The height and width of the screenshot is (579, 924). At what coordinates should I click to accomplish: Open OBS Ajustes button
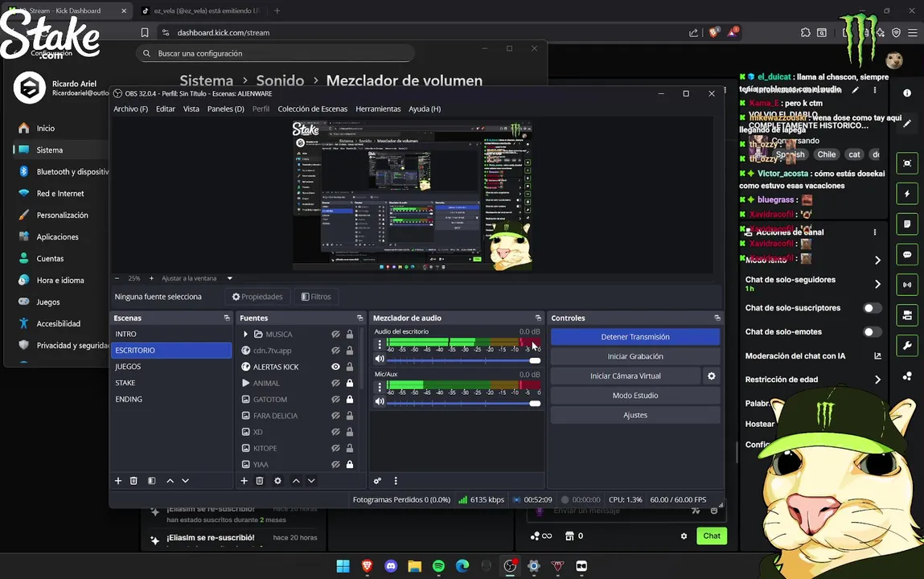635,415
